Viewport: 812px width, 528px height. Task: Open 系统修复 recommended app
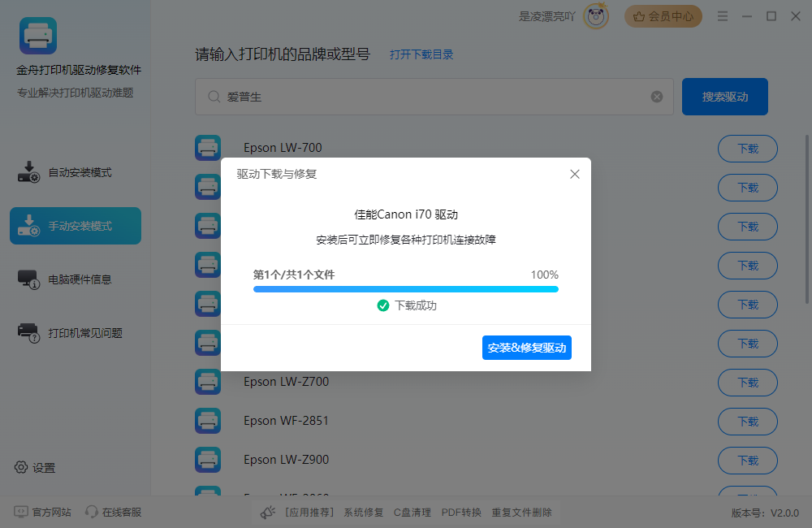(x=364, y=513)
